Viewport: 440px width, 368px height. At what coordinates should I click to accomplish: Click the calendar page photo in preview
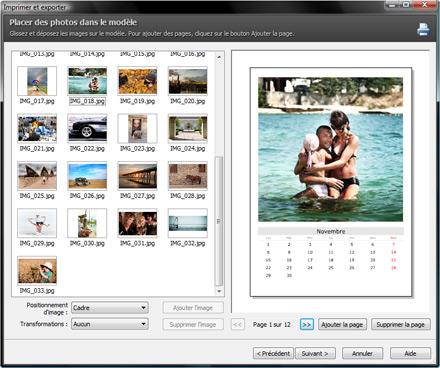(331, 150)
